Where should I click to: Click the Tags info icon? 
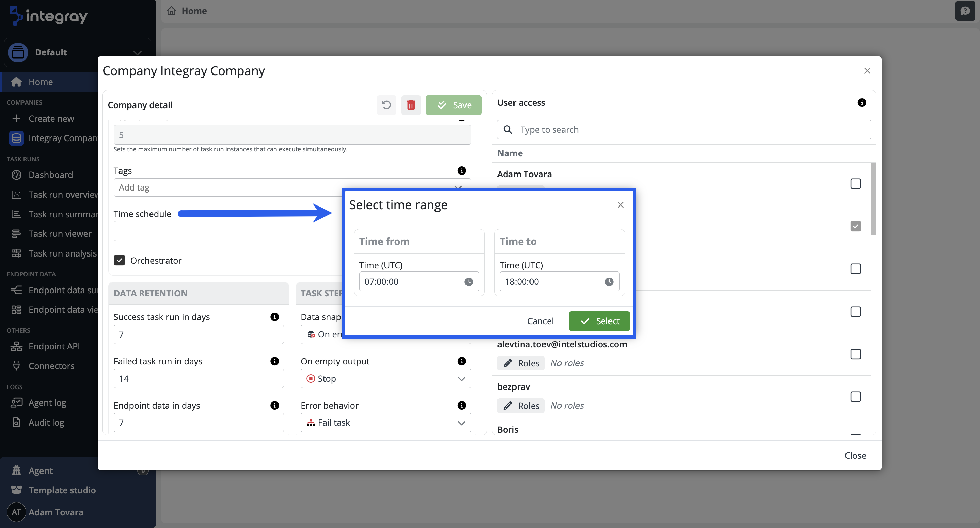461,171
